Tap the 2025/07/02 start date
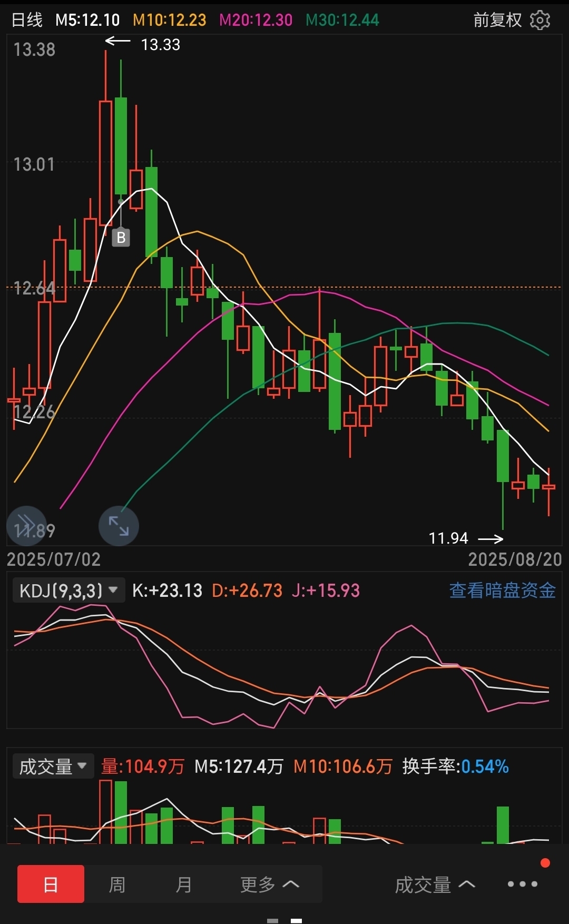 pyautogui.click(x=54, y=559)
